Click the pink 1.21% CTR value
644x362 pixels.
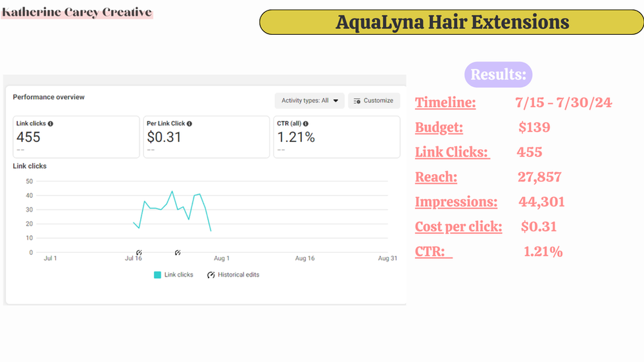543,252
